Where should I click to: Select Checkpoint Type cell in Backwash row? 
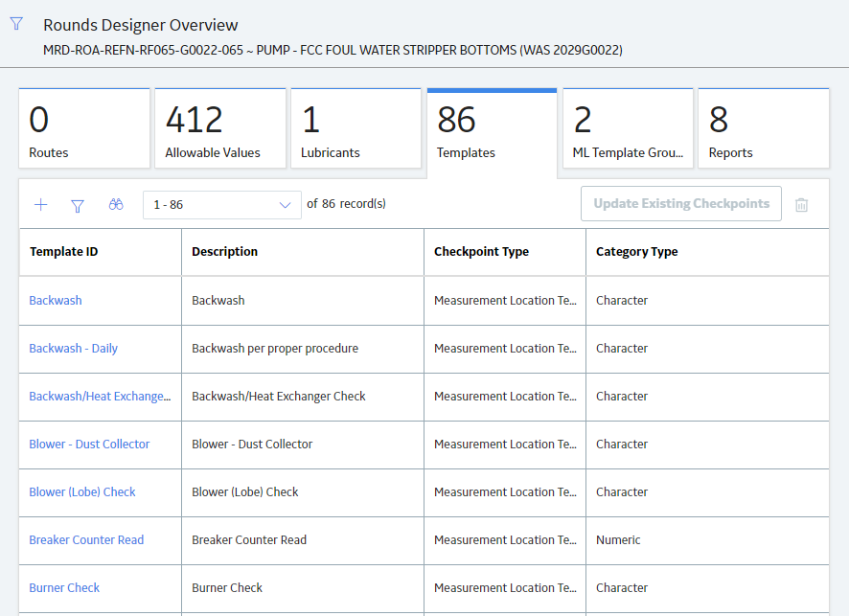(505, 301)
